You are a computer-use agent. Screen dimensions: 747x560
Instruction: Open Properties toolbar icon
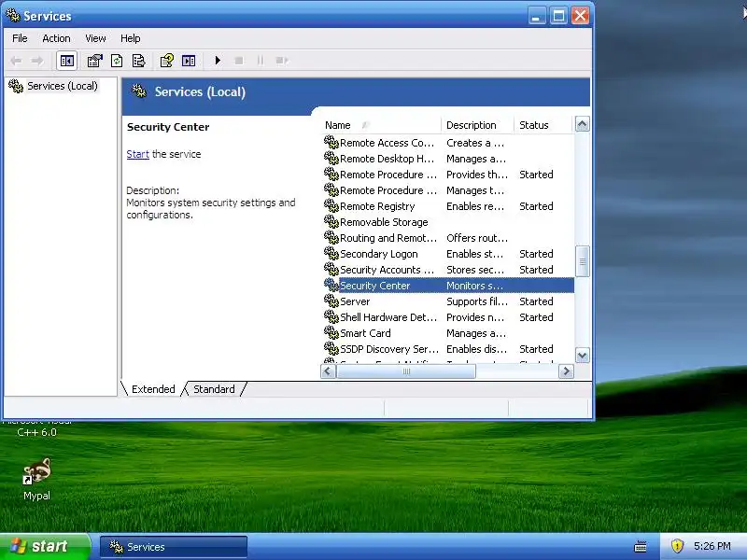click(x=94, y=61)
